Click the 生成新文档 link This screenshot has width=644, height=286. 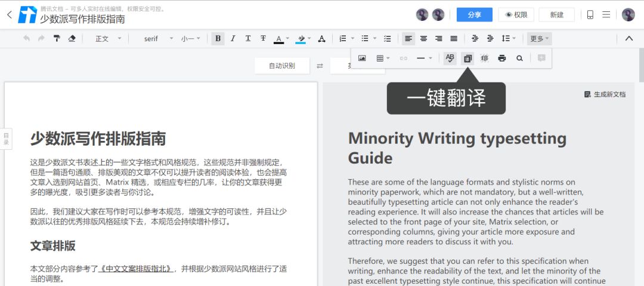[605, 94]
